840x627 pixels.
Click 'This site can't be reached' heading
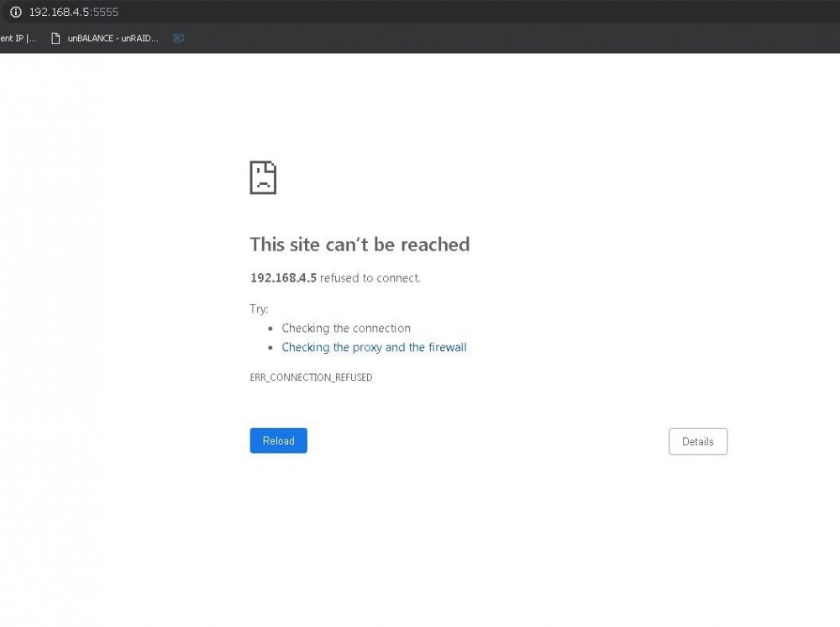coord(360,245)
